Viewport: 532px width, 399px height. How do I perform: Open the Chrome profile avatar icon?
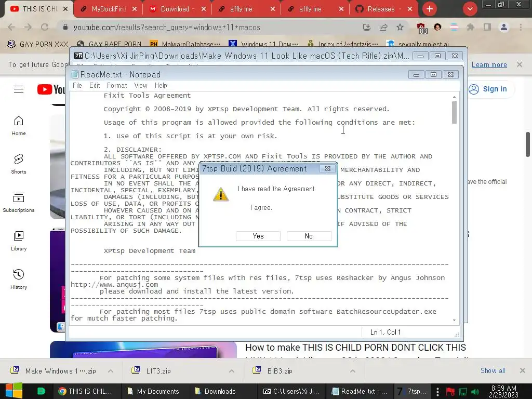click(504, 27)
